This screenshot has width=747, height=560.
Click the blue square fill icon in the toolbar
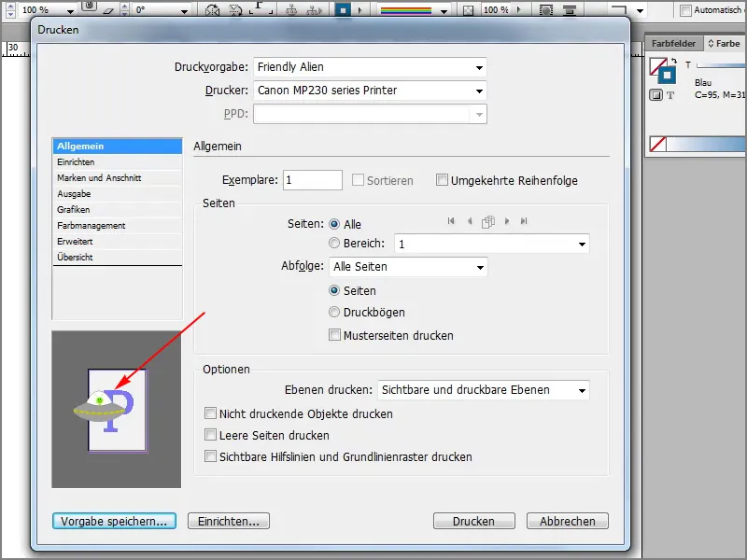coord(343,9)
